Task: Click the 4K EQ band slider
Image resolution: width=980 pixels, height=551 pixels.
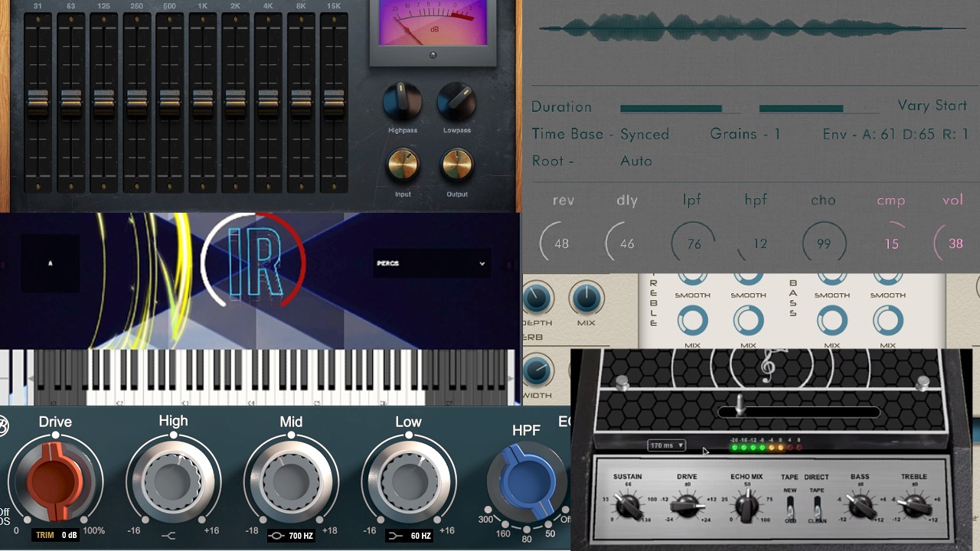Action: click(269, 103)
